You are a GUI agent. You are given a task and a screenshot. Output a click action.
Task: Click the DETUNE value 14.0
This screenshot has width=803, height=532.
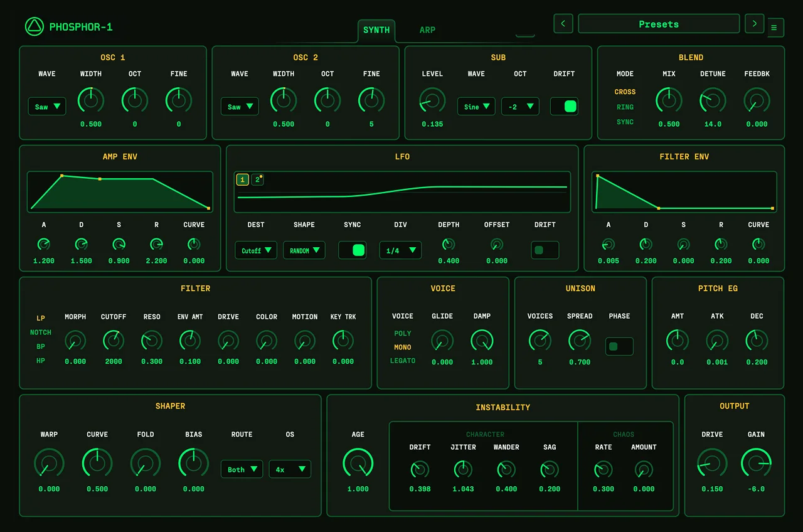(713, 124)
